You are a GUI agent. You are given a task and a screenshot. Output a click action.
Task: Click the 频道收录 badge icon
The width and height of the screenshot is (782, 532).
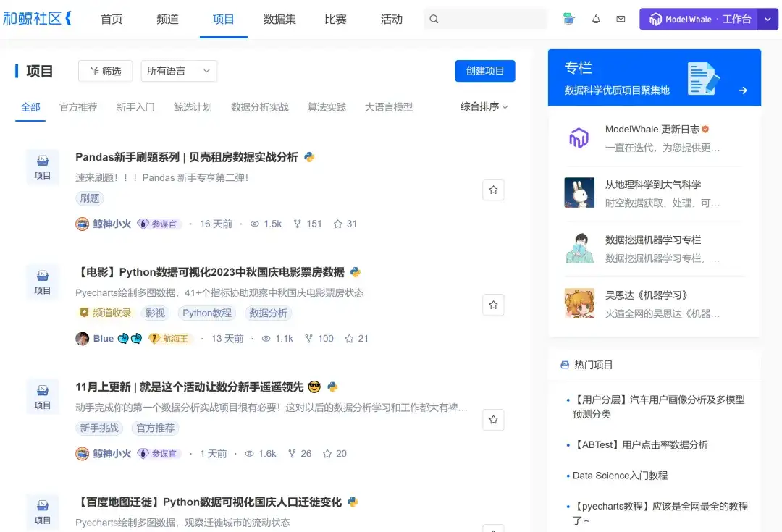pyautogui.click(x=84, y=313)
